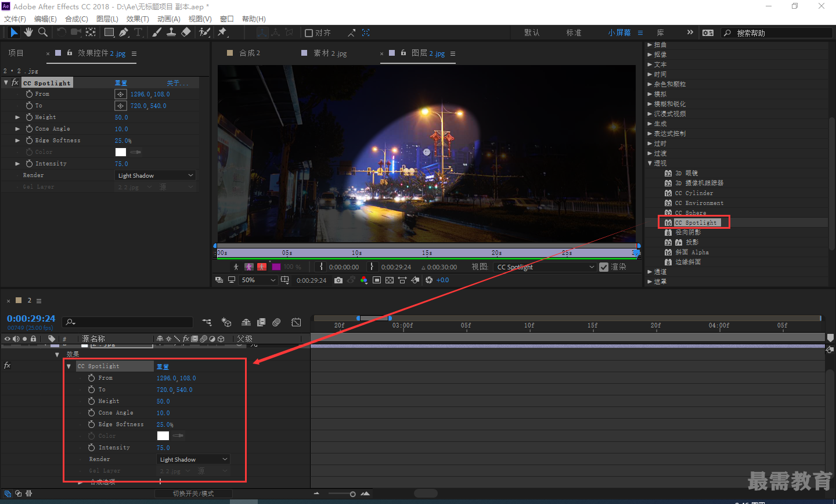Select the Clone Stamp tool
836x504 pixels.
[171, 33]
